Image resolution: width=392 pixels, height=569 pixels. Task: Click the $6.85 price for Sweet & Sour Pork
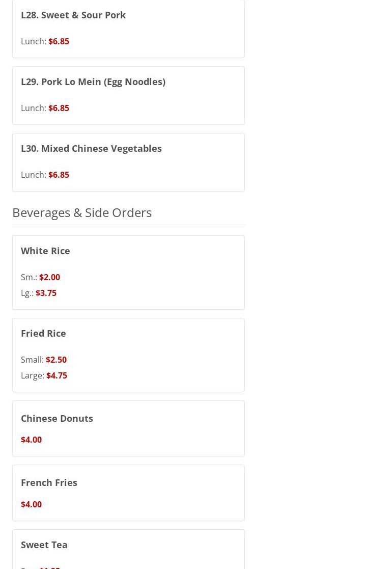click(x=59, y=41)
